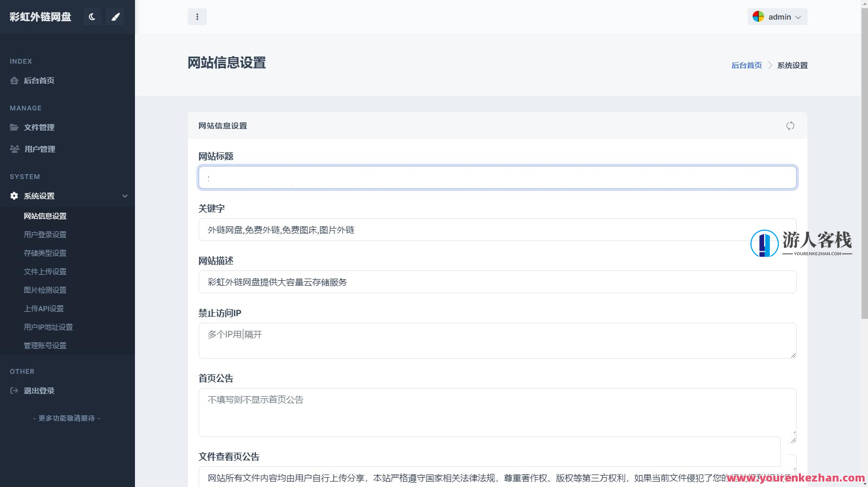Screen dimensions: 868x487
Task: Click the 网站信息设置 card header title
Action: (x=223, y=126)
